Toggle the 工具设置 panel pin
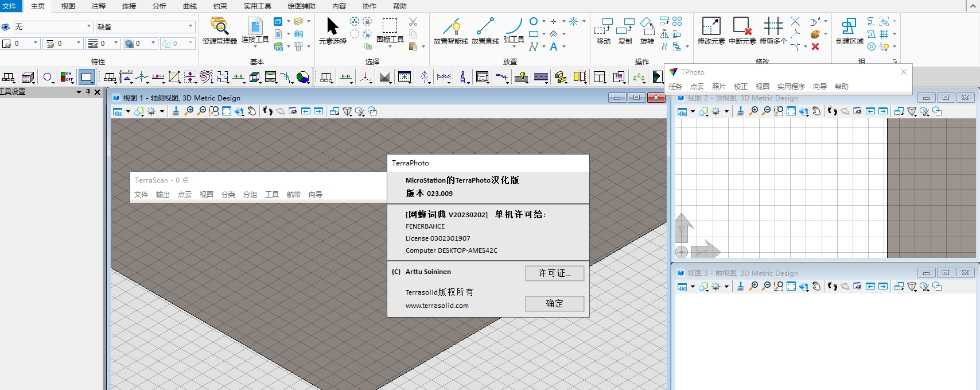 (88, 92)
